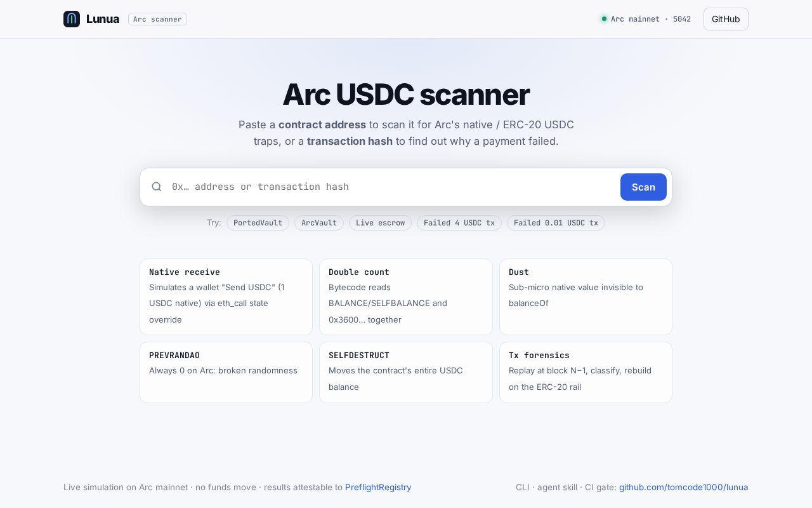The image size is (812, 508).
Task: Open the PreflightRegistry link
Action: pos(378,487)
